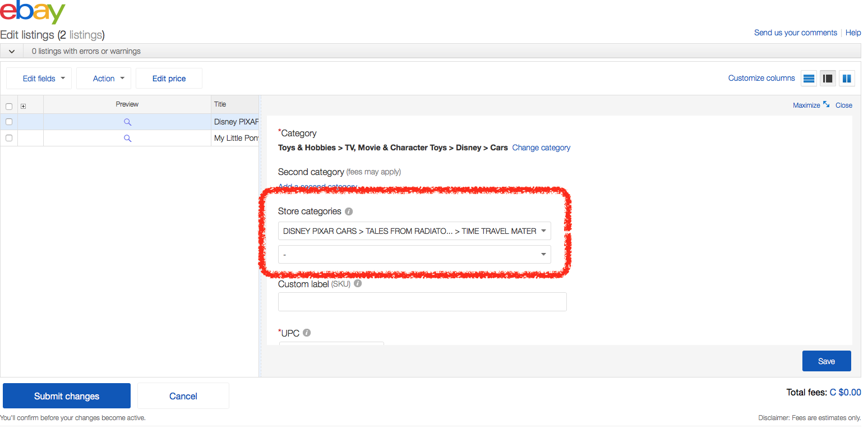
Task: Click the Custom label SKU input field
Action: [422, 302]
